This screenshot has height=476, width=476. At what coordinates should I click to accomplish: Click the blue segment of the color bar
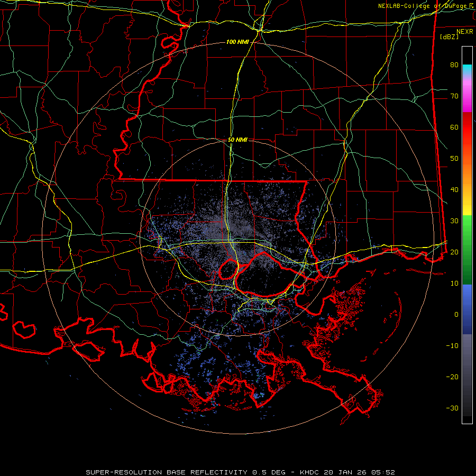[467, 309]
